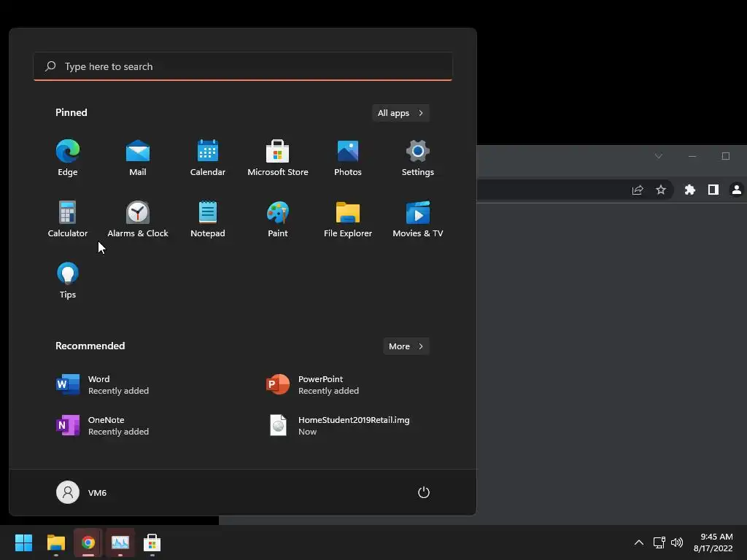Image resolution: width=747 pixels, height=560 pixels.
Task: Show hidden system tray icons
Action: pyautogui.click(x=639, y=542)
